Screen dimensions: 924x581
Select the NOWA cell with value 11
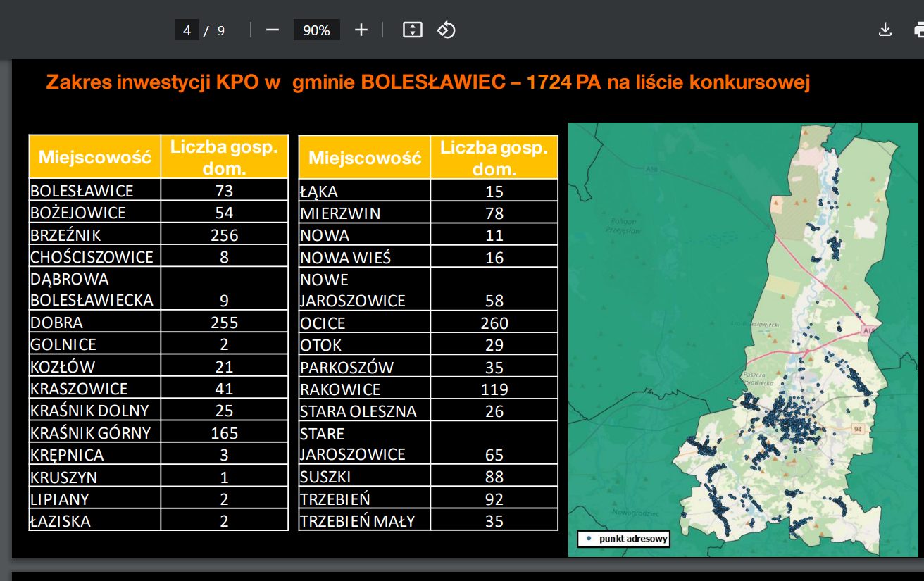[x=364, y=235]
